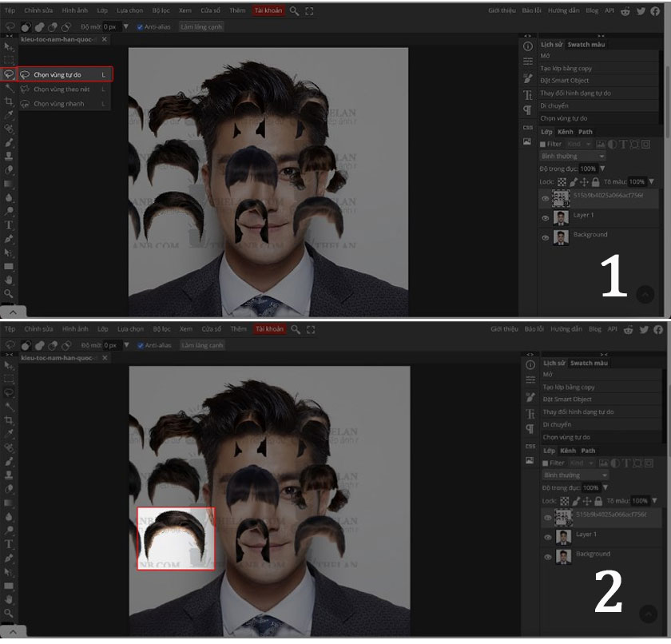The height and width of the screenshot is (644, 671).
Task: Click the red-outlined hairstyle on the bottom canvas
Action: pyautogui.click(x=176, y=539)
